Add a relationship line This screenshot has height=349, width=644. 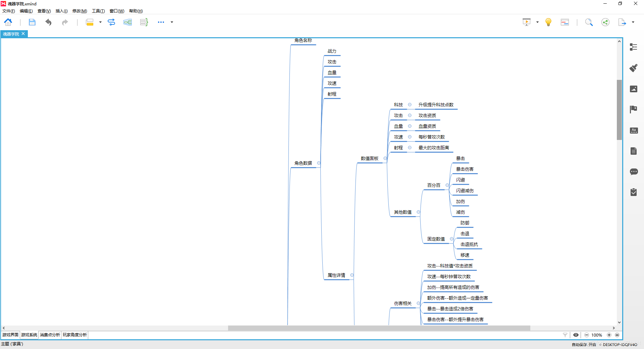coord(111,22)
